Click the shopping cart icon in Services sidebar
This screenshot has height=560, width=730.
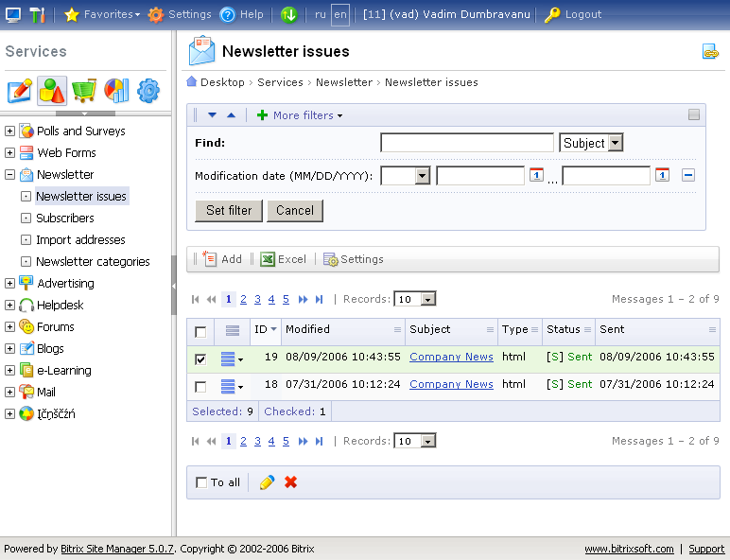tap(84, 91)
